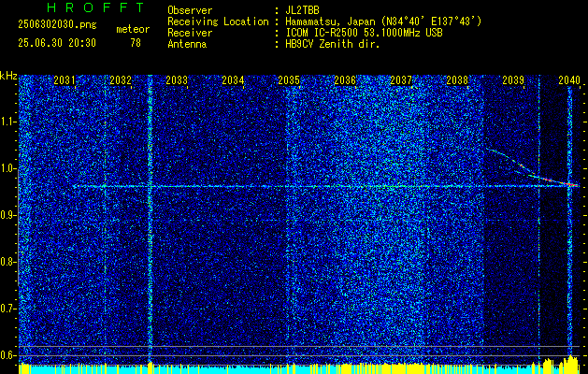Click the 2034 time marker
588x374 pixels.
click(x=233, y=79)
